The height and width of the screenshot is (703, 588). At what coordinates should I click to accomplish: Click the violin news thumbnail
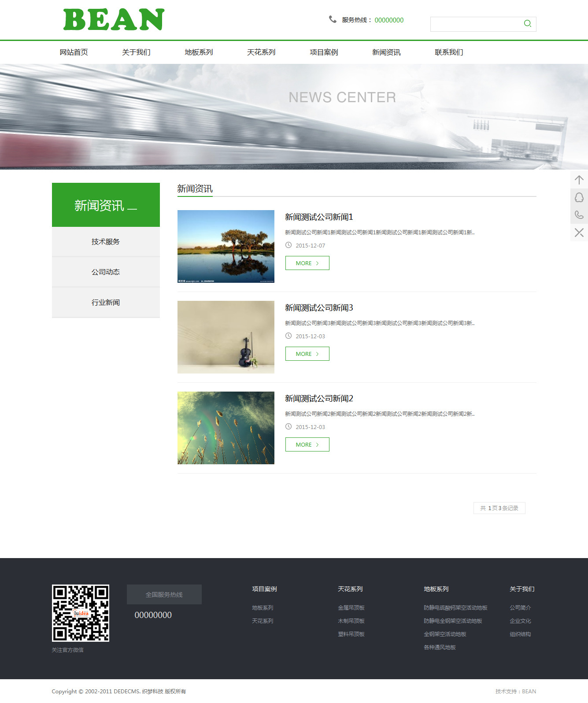click(226, 337)
